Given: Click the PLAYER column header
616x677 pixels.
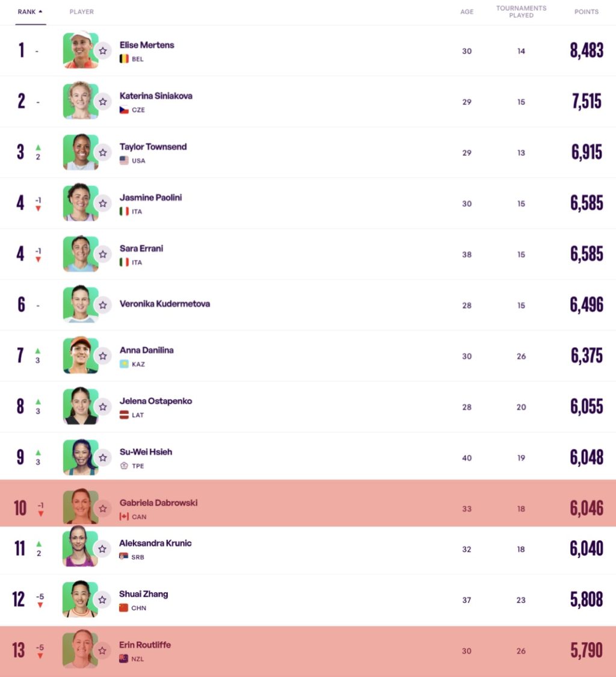Looking at the screenshot, I should [81, 12].
